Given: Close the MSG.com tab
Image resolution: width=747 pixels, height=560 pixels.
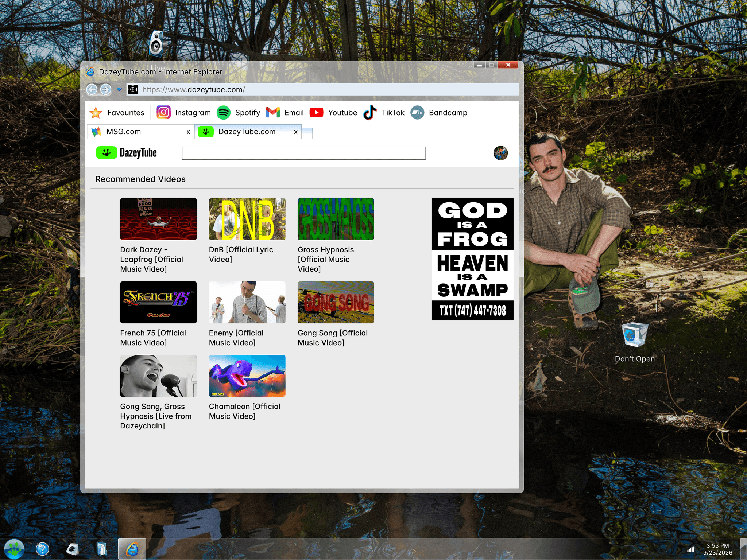Looking at the screenshot, I should 188,132.
